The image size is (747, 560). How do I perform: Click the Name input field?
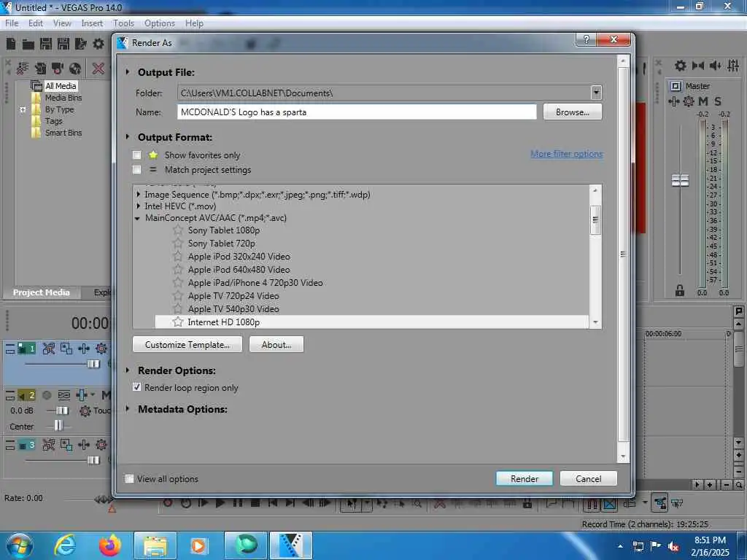[357, 112]
